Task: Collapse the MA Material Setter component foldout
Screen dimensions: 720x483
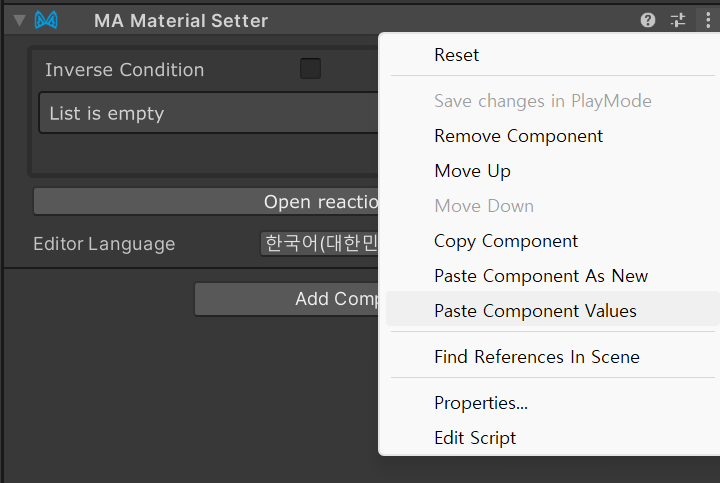Action: coord(19,21)
